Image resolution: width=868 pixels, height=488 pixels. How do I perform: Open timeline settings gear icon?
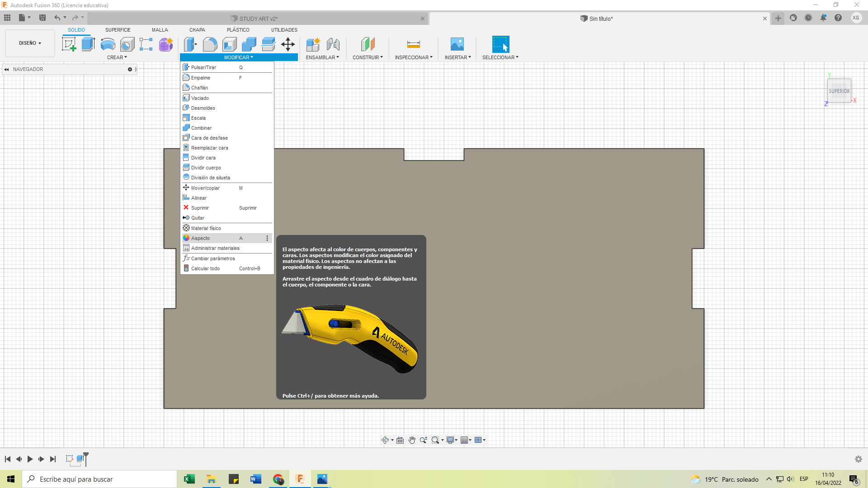[x=859, y=459]
